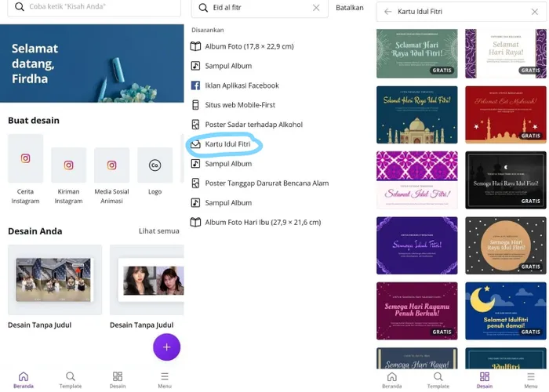Click envelope icon beside Kartu Idul Fitri

pyautogui.click(x=195, y=143)
